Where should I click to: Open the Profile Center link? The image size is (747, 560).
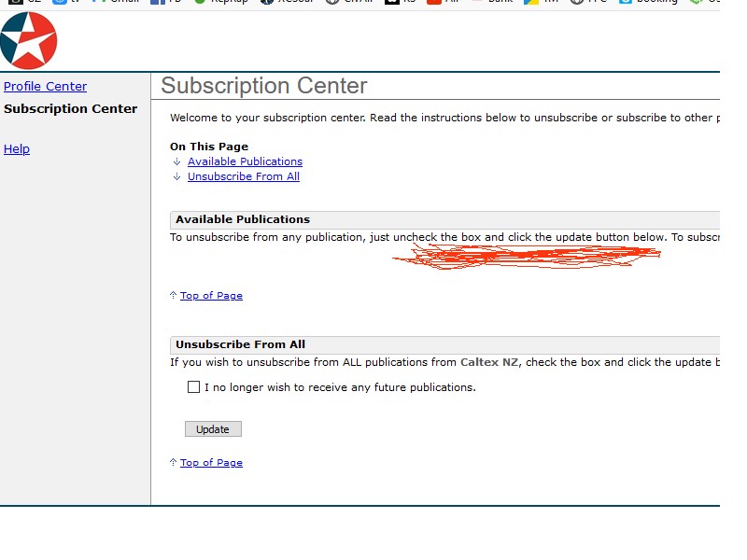(x=45, y=86)
